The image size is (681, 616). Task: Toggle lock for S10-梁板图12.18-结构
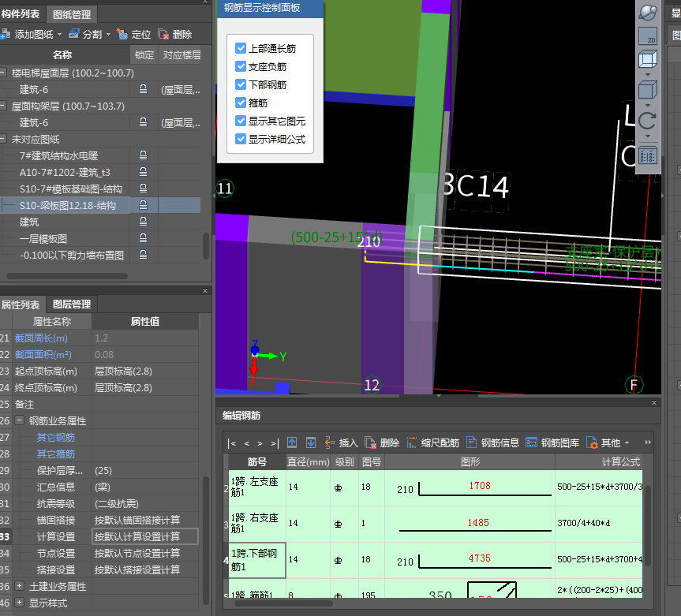143,205
